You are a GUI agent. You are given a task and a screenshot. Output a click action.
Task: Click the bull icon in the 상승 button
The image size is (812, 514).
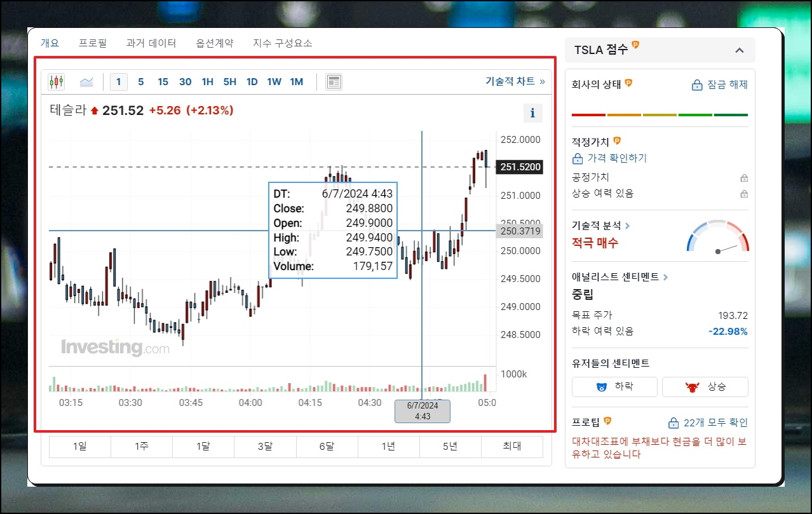(x=692, y=387)
